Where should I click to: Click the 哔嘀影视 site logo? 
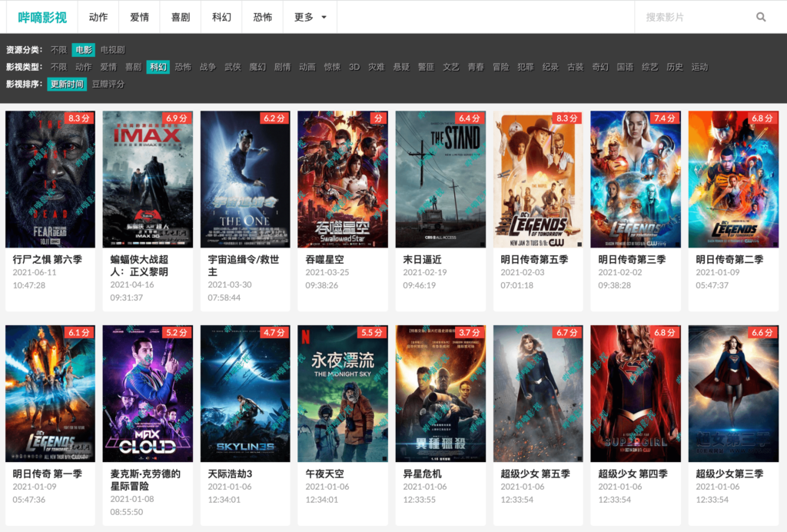pyautogui.click(x=42, y=17)
